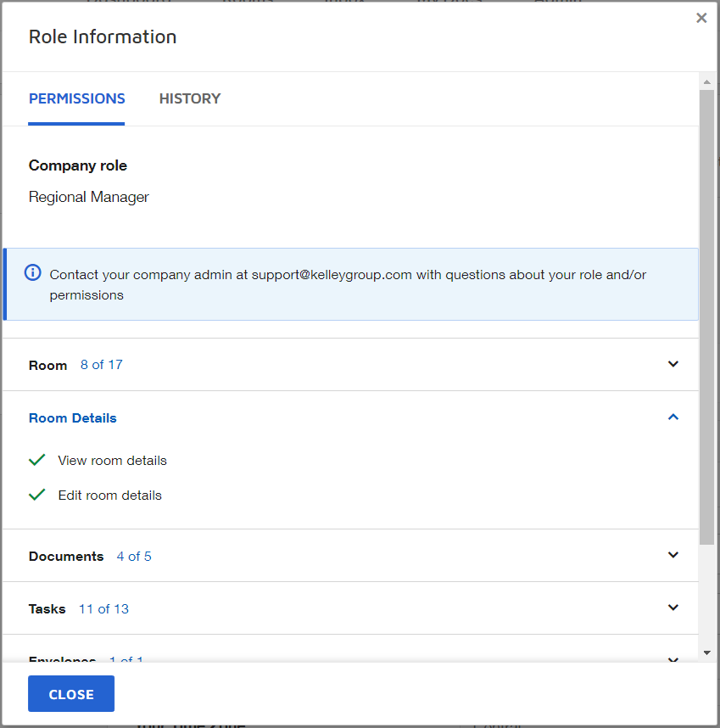Click the Room Details section heading

(x=73, y=417)
